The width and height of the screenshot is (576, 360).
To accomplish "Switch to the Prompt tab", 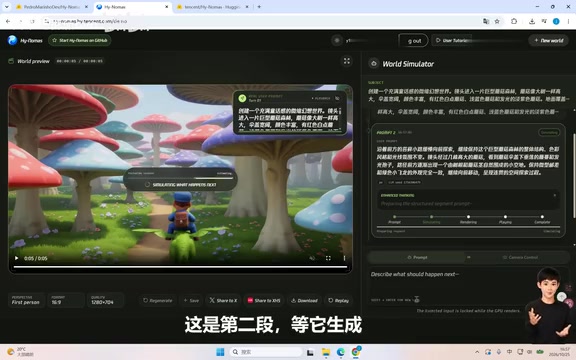I will click(x=417, y=257).
